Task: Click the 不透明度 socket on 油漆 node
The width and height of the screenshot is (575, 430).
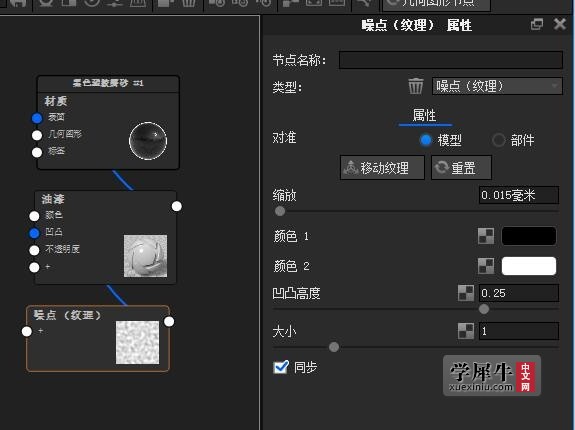Action: pos(34,250)
